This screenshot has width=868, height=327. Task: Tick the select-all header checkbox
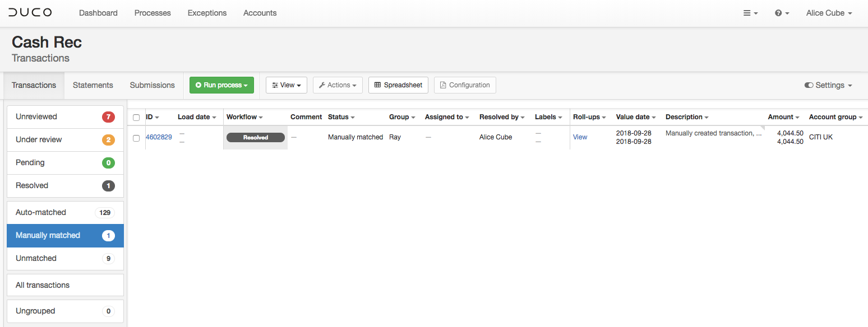(136, 118)
